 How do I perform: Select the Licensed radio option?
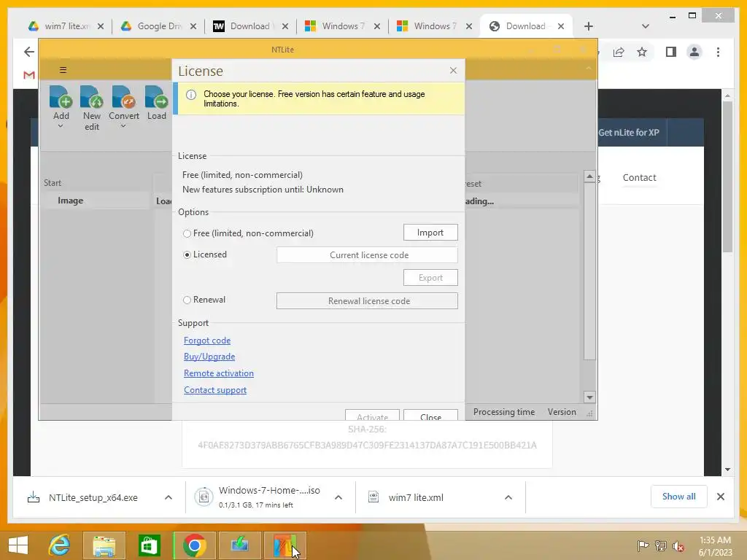187,254
